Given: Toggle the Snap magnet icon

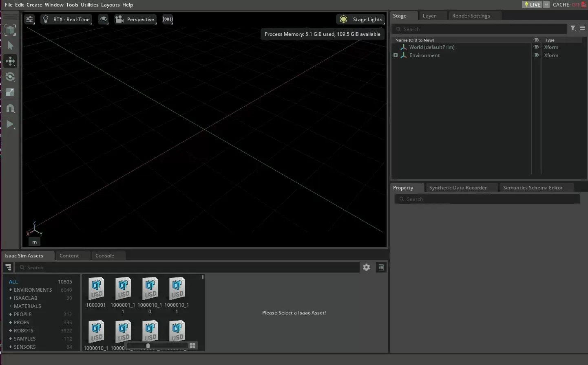Looking at the screenshot, I should [10, 108].
